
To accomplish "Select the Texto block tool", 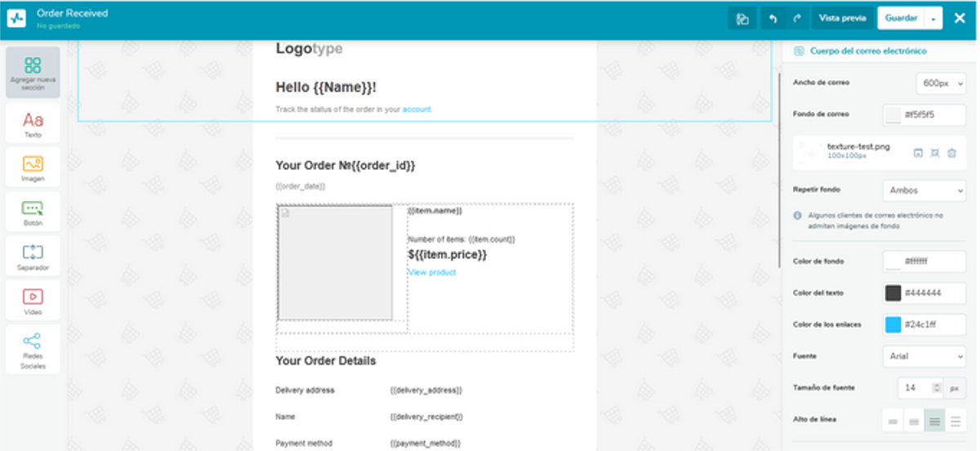I will click(x=33, y=123).
